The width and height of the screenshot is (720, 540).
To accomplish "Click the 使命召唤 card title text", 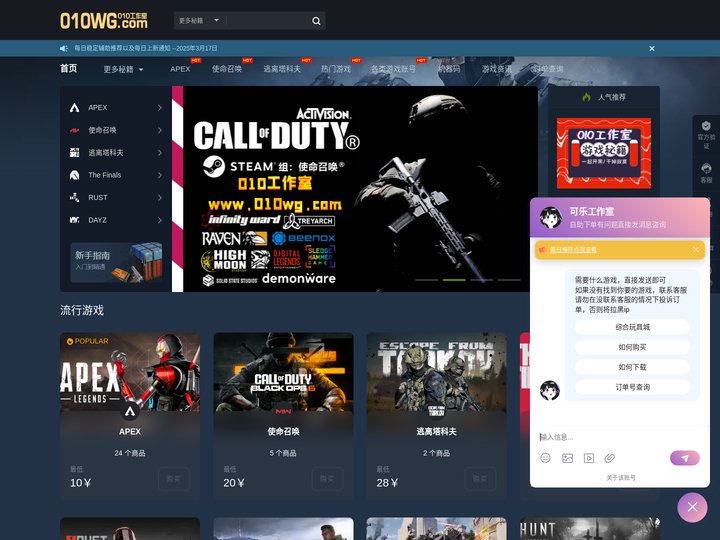I will [x=283, y=431].
